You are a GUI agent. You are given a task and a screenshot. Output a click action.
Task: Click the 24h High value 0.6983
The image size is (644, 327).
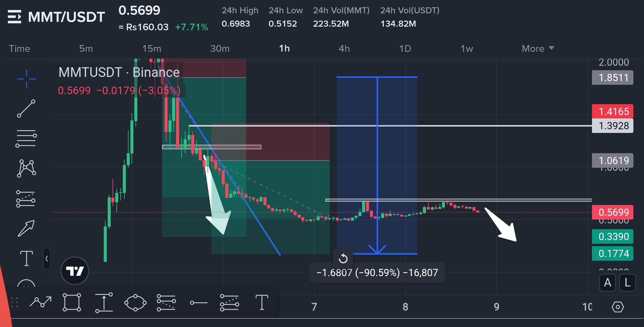[x=236, y=24]
